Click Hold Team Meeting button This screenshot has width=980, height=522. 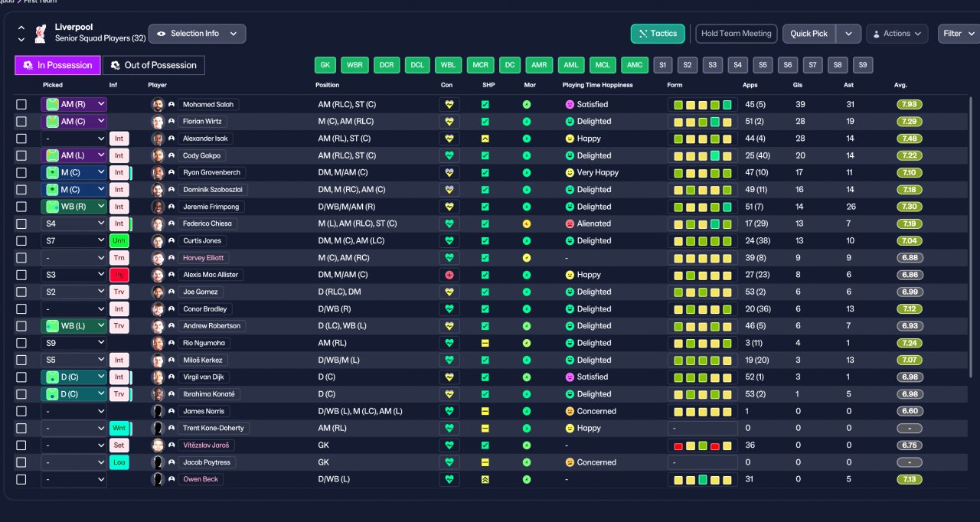tap(737, 34)
